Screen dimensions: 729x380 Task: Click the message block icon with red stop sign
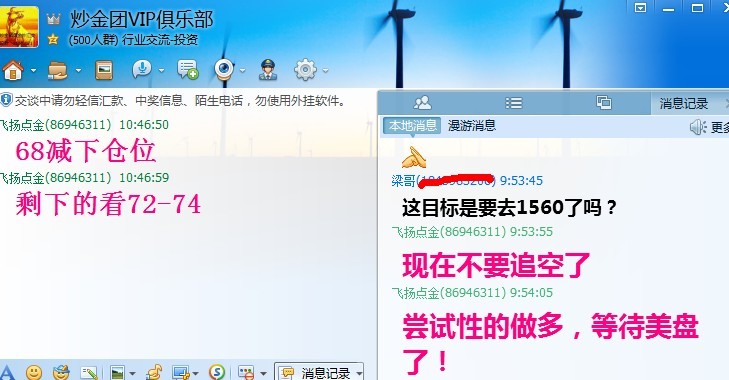click(246, 373)
